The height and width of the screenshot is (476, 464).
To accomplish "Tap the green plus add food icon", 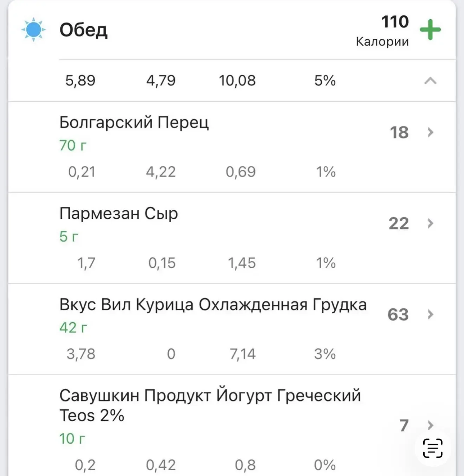I will [430, 30].
